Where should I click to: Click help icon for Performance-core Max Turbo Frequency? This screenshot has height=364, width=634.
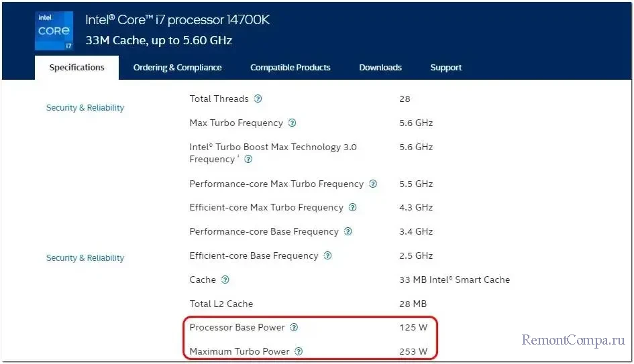coord(373,184)
